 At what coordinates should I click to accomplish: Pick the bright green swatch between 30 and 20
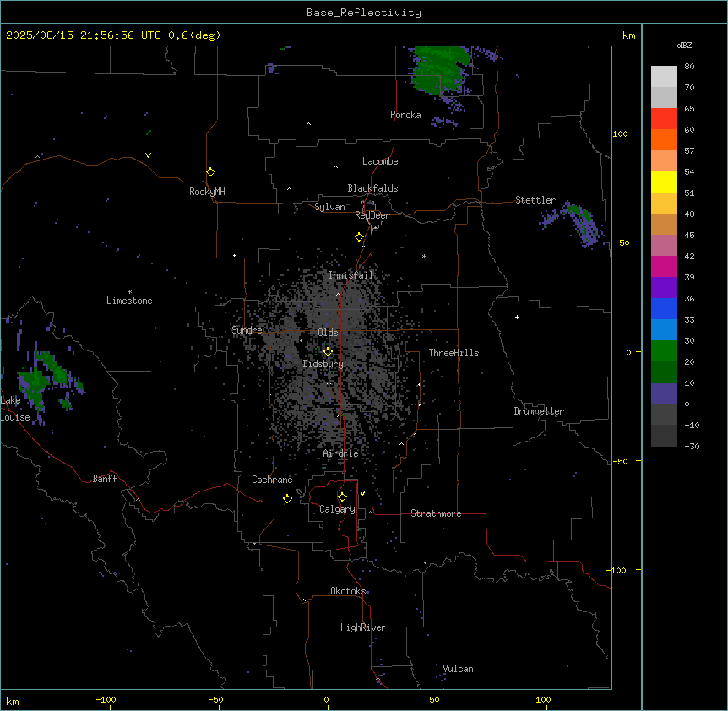tap(664, 351)
